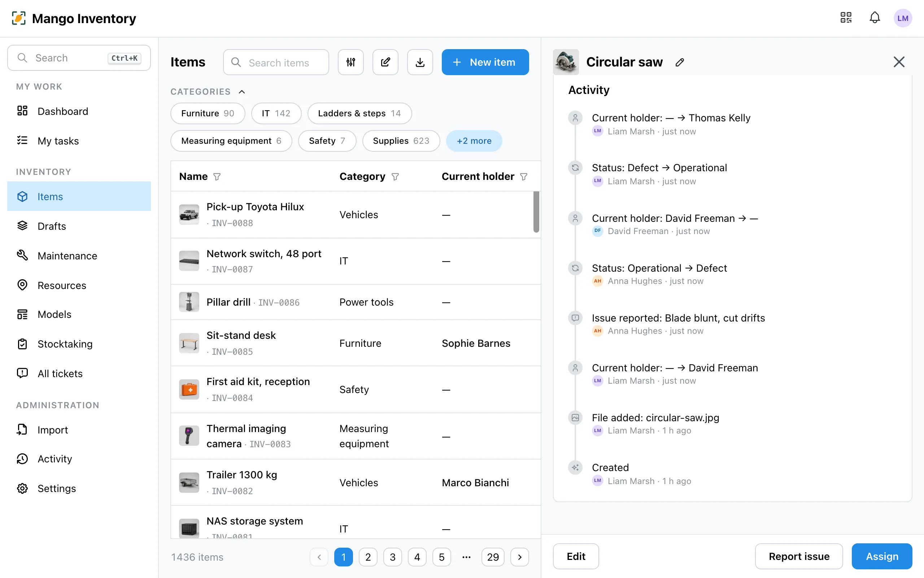Open the Pick-up Toyota Hilux thumbnail
This screenshot has height=578, width=924.
(189, 215)
